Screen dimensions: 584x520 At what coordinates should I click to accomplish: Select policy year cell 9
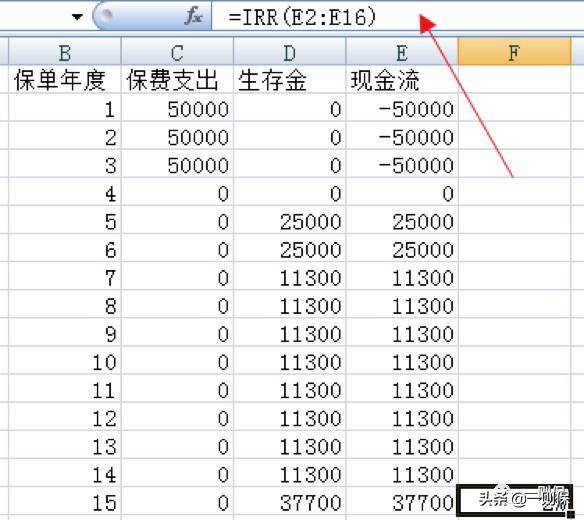(x=65, y=332)
